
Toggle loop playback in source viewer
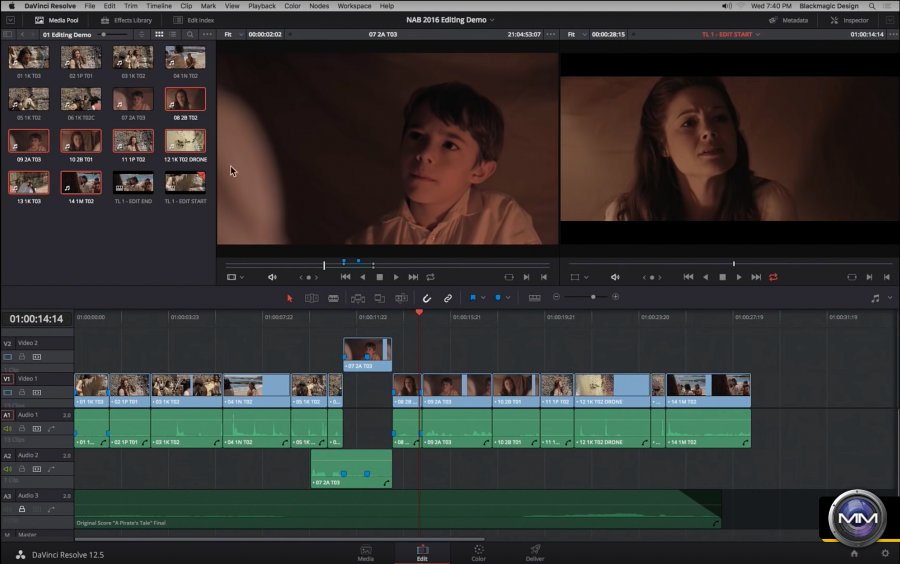click(430, 277)
